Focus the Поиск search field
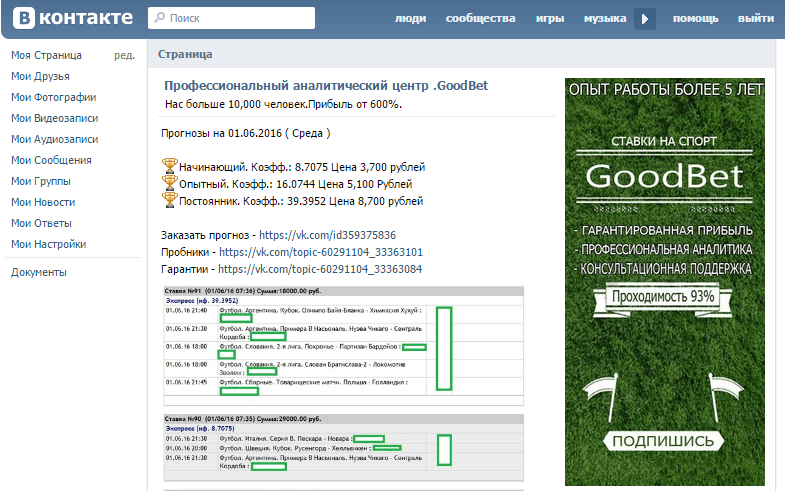The height and width of the screenshot is (491, 785). click(x=231, y=18)
